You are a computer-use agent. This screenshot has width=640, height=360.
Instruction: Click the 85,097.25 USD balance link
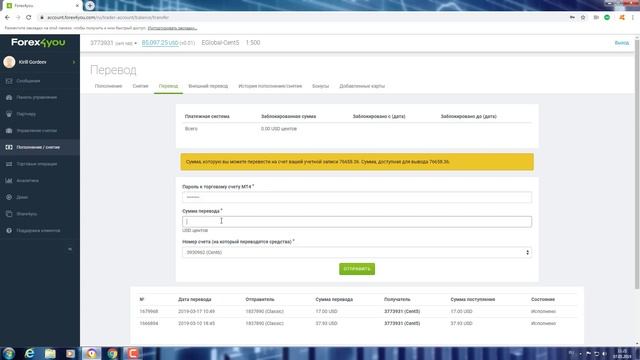click(x=160, y=43)
